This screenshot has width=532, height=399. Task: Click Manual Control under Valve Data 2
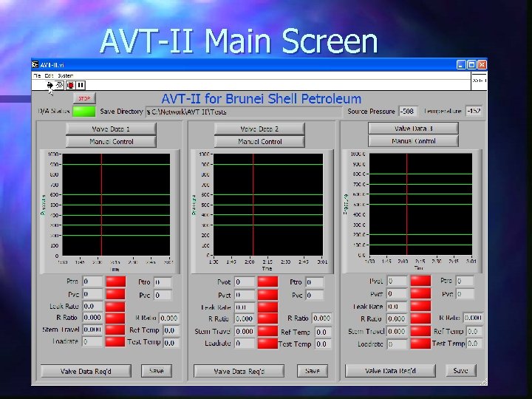[259, 141]
